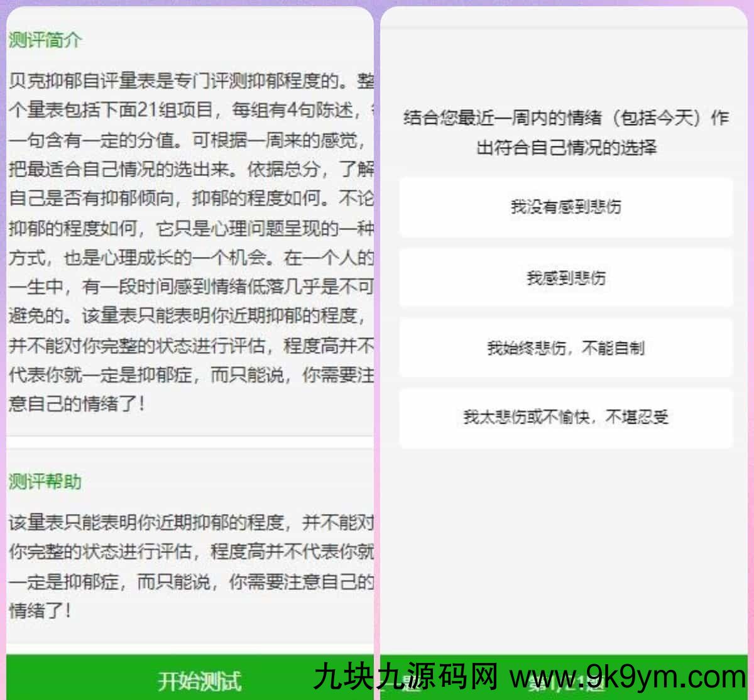Click the divider gap between 测评简介 and 测评帮助
Image resolution: width=754 pixels, height=700 pixels.
(x=188, y=442)
